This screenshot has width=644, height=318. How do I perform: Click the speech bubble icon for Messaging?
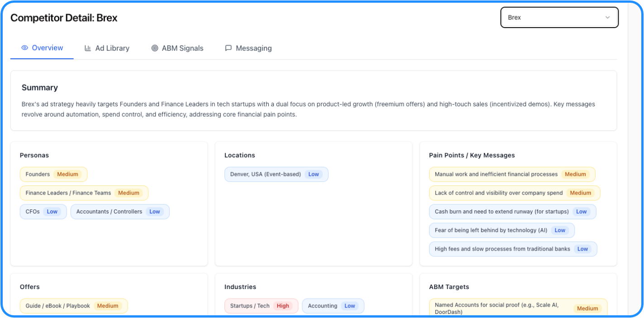(229, 48)
